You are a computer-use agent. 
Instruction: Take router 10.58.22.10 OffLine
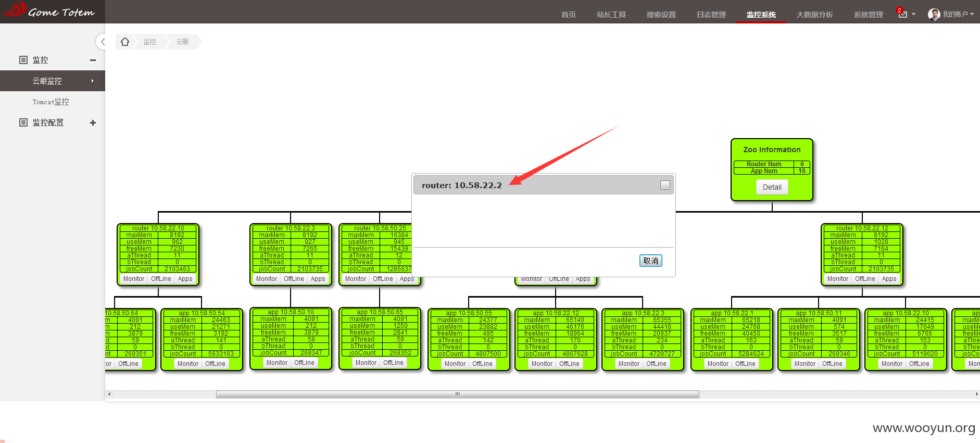[x=161, y=279]
